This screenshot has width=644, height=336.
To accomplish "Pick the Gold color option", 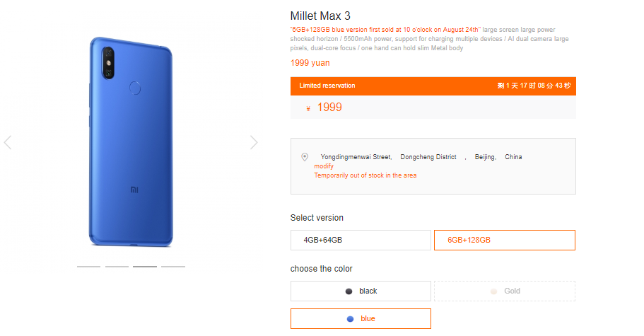I will 504,291.
